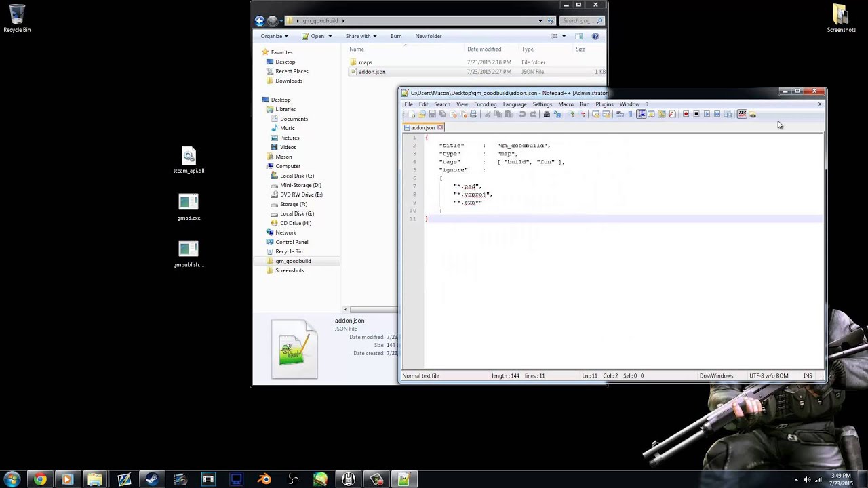Select the maps folder in file list
Image resolution: width=868 pixels, height=488 pixels.
tap(366, 62)
